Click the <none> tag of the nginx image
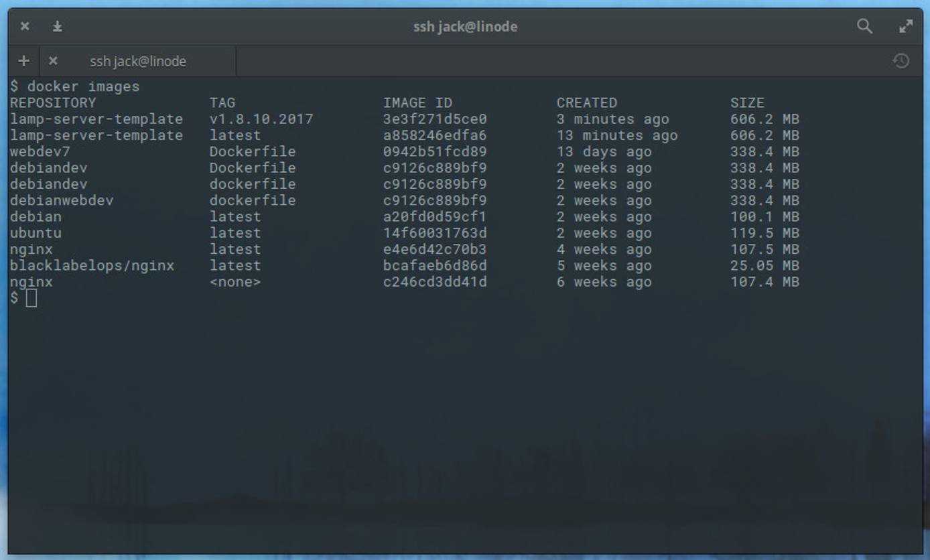The width and height of the screenshot is (930, 560). click(x=235, y=282)
